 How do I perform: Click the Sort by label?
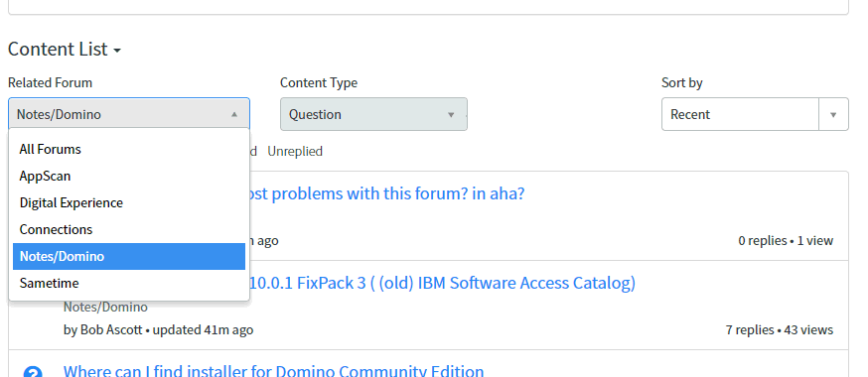(682, 83)
